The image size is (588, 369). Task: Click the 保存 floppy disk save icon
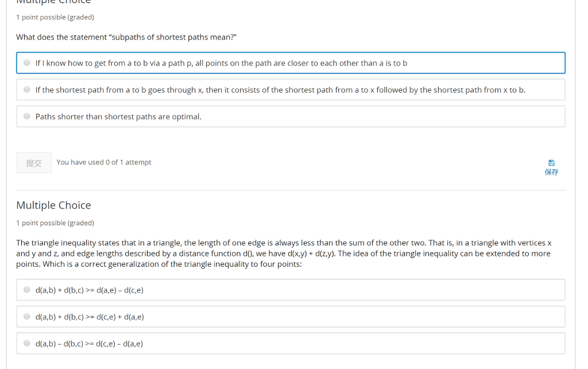pyautogui.click(x=551, y=163)
